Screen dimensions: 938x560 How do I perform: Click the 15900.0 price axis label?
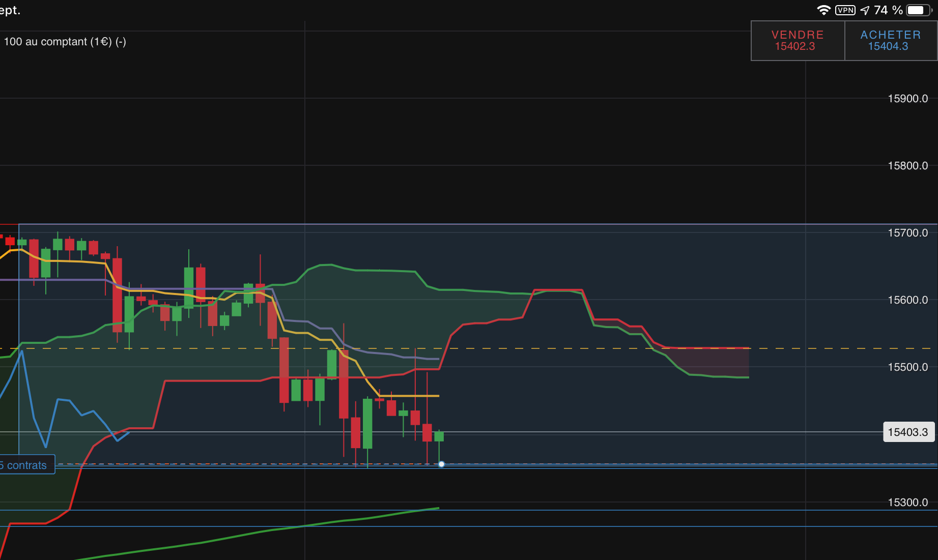(907, 99)
